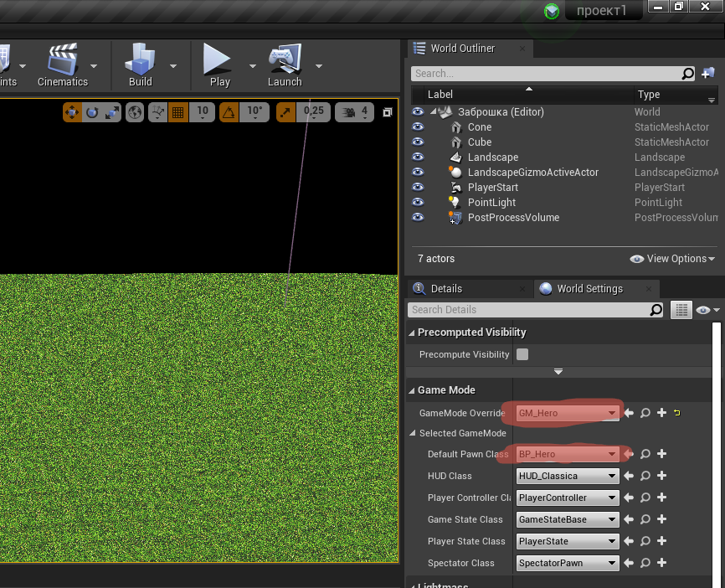Image resolution: width=725 pixels, height=588 pixels.
Task: Toggle LandscapeGizmoActiveActor visibility eye
Action: pyautogui.click(x=418, y=172)
